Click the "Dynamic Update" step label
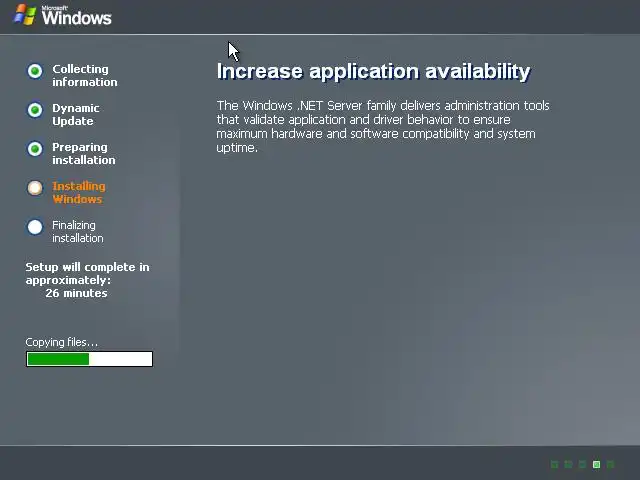 (x=76, y=115)
